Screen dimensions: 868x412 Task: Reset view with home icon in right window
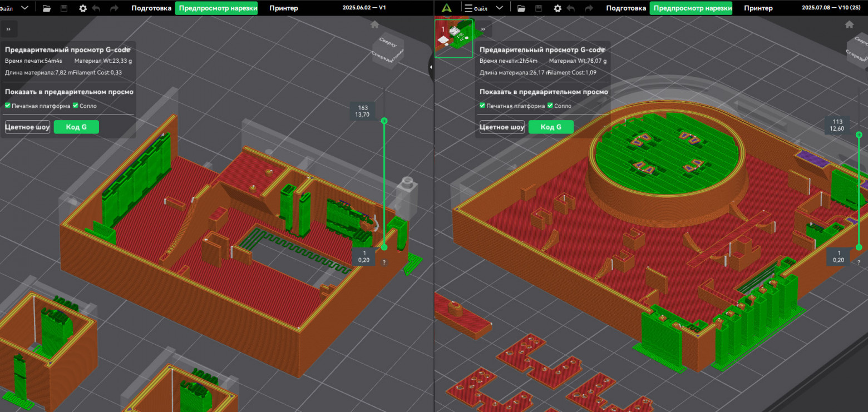(849, 24)
